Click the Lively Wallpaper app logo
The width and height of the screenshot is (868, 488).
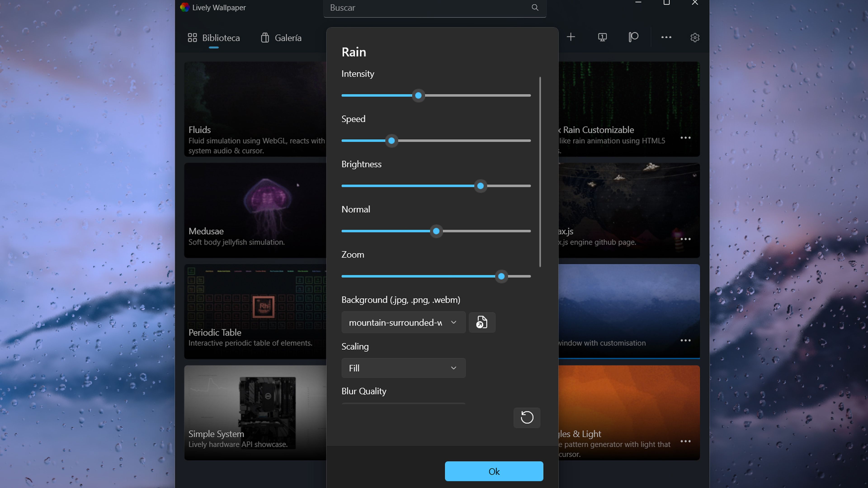185,7
